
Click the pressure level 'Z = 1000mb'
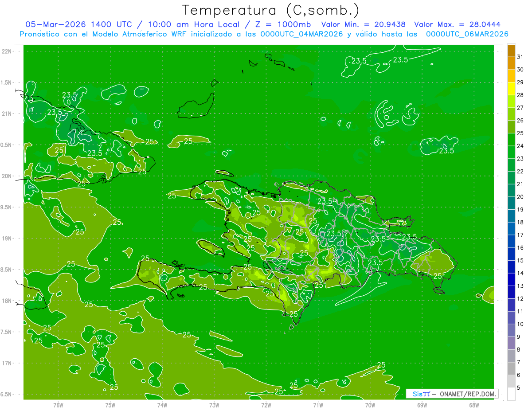point(282,24)
